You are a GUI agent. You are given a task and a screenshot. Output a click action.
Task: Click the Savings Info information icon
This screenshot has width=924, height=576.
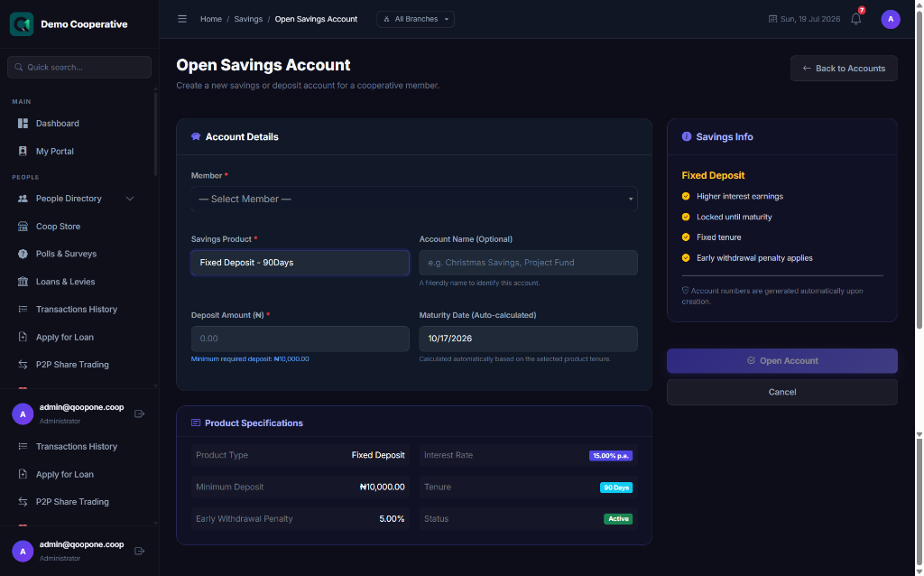(687, 137)
